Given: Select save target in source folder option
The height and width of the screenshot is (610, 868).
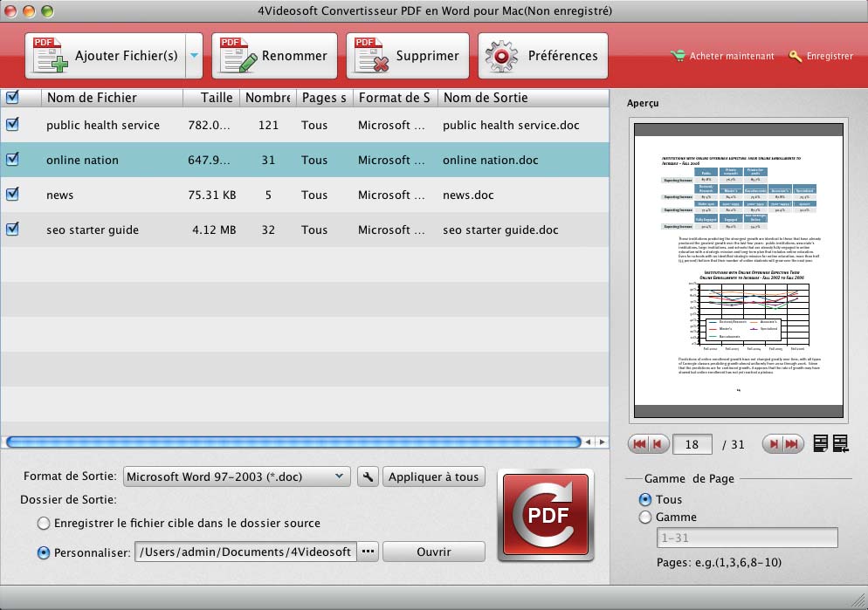Looking at the screenshot, I should pyautogui.click(x=44, y=524).
